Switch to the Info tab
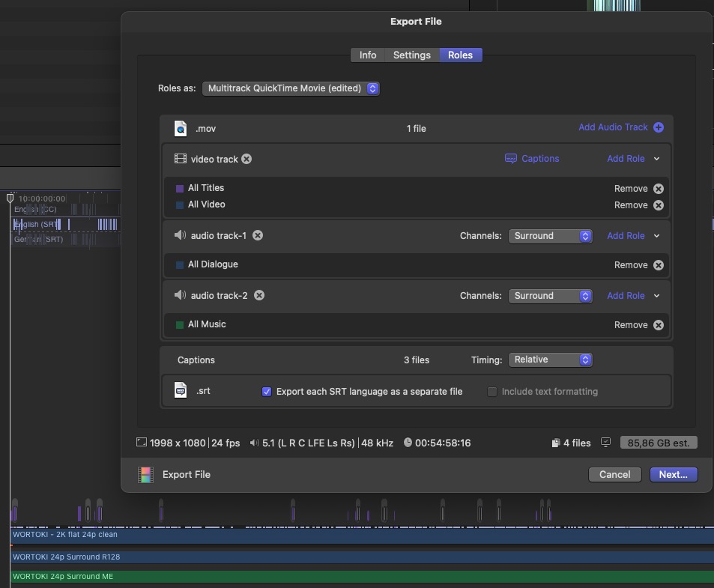714x588 pixels. pyautogui.click(x=368, y=55)
